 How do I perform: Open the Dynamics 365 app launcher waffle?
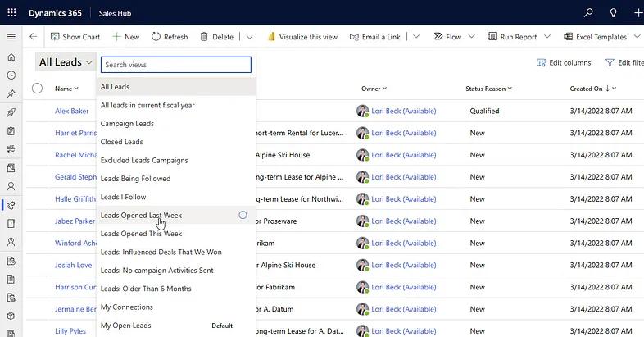pos(11,12)
